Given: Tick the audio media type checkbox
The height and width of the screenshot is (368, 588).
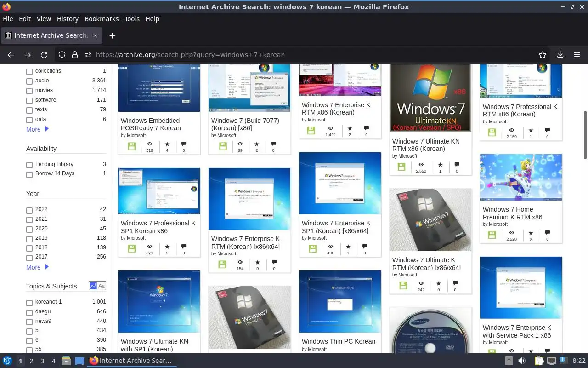Looking at the screenshot, I should (x=29, y=81).
